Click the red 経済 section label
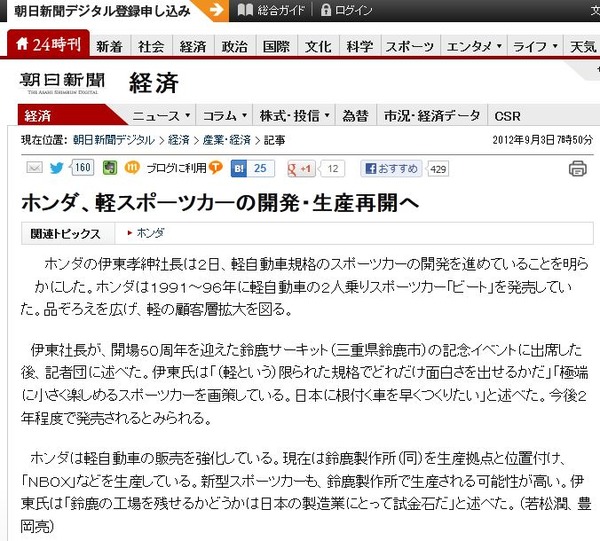 point(38,115)
